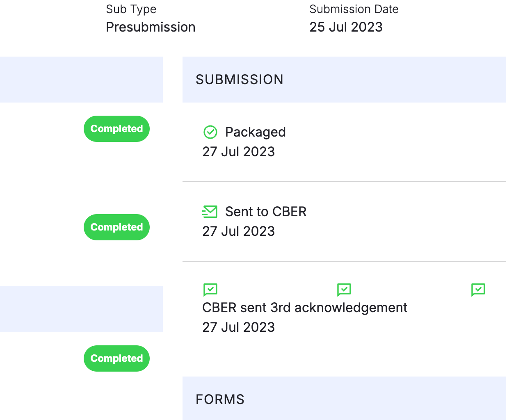Screen dimensions: 525x420
Task: Click the rightmost acknowledgement chat-check icon
Action: [478, 290]
